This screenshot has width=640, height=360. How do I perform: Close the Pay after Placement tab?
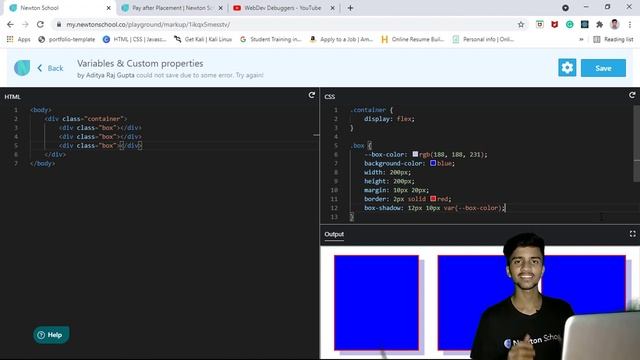click(220, 8)
